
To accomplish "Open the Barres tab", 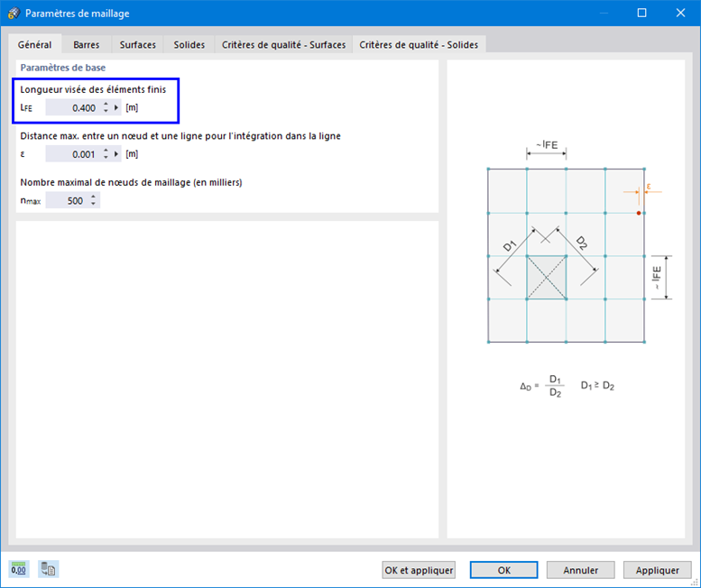I will coord(87,45).
